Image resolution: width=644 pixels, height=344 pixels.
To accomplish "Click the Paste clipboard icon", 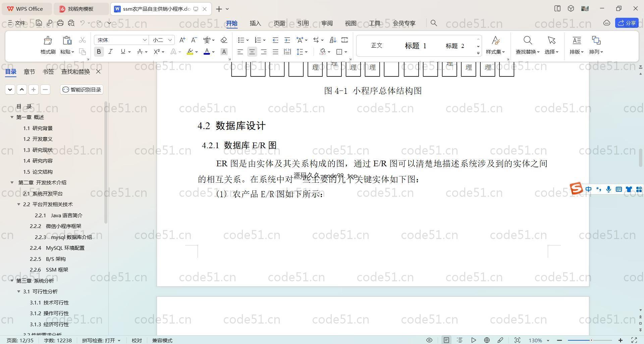I will click(67, 41).
